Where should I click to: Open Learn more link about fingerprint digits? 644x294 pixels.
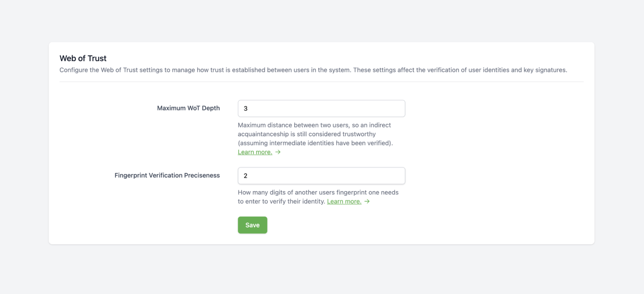pos(344,202)
